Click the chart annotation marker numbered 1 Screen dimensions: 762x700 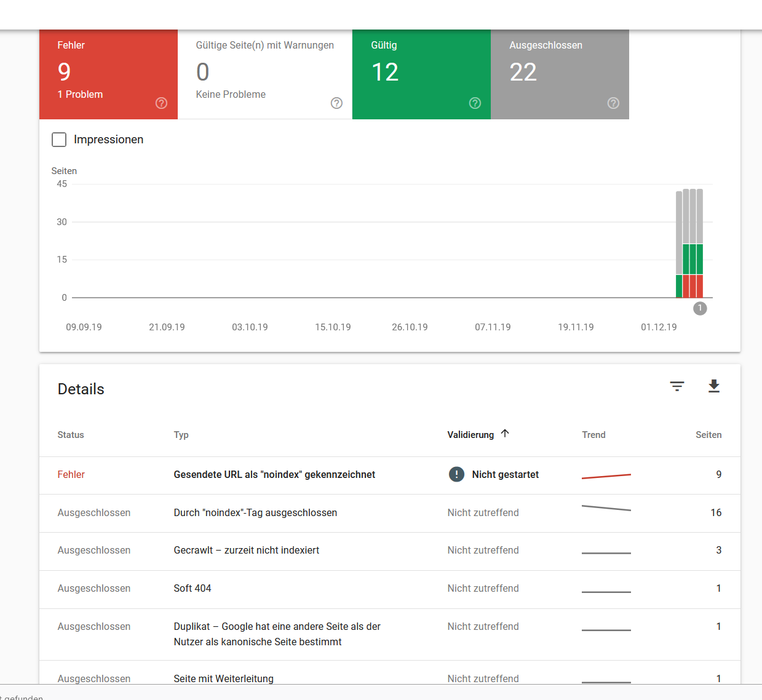tap(700, 308)
